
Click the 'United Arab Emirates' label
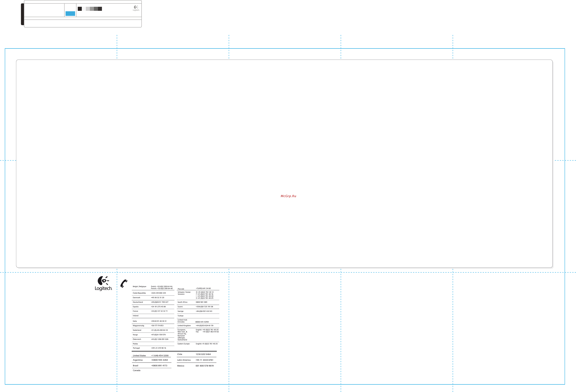click(x=182, y=321)
